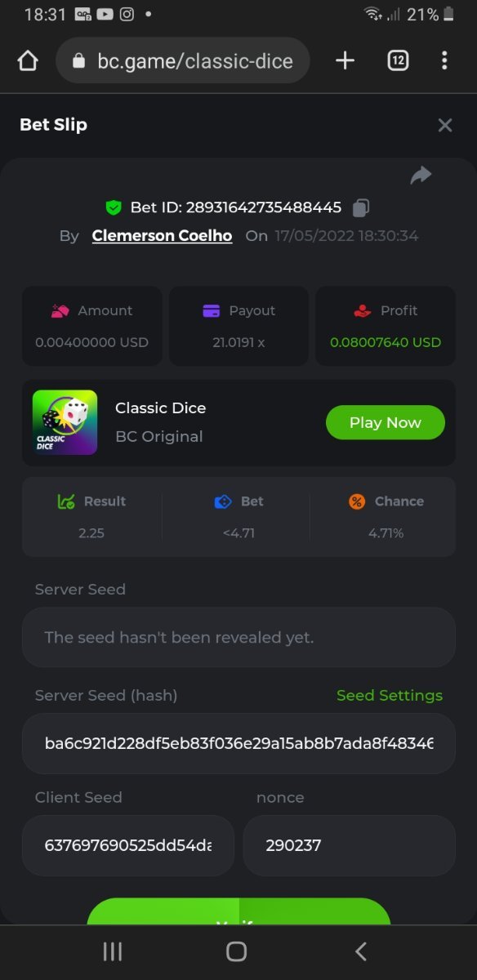Copy the Bet ID to clipboard
Viewport: 477px width, 980px height.
coord(361,208)
